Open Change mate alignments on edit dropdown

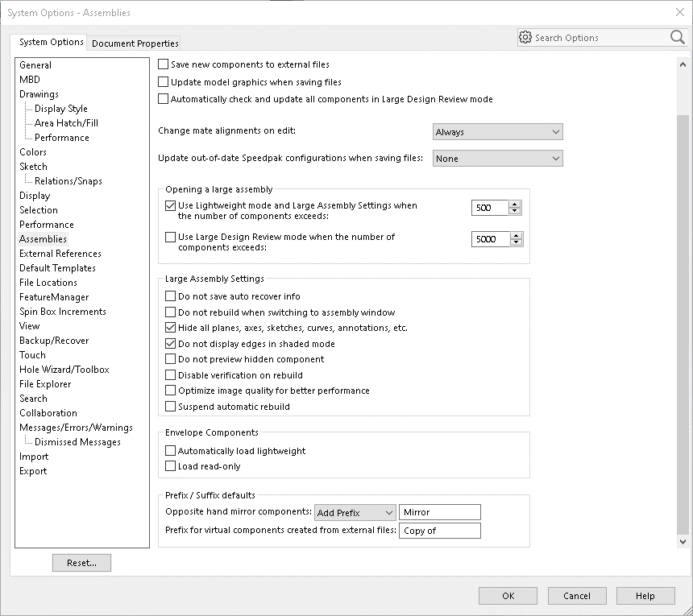[498, 131]
